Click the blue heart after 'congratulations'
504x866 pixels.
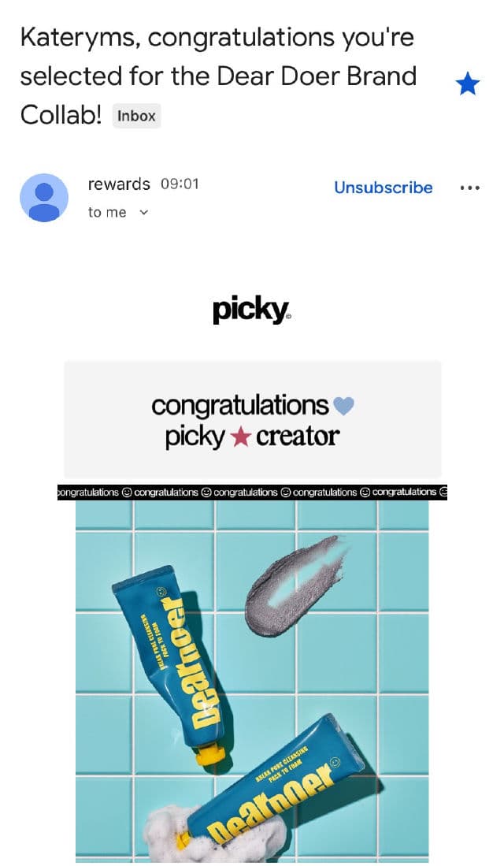pos(343,406)
